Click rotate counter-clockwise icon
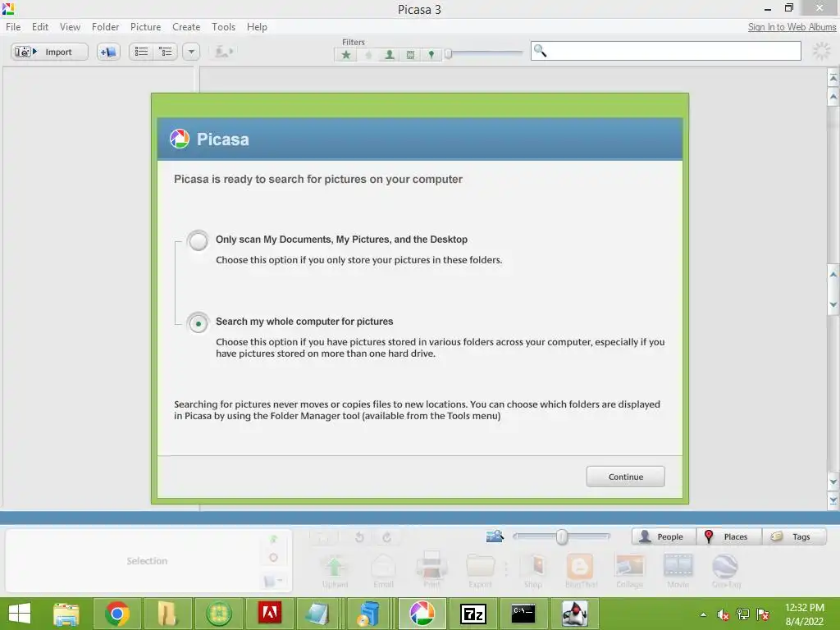 tap(359, 536)
